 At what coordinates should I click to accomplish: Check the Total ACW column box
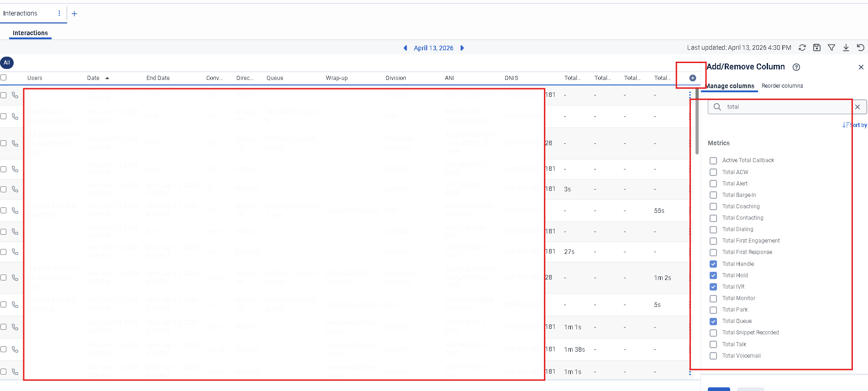pos(713,172)
